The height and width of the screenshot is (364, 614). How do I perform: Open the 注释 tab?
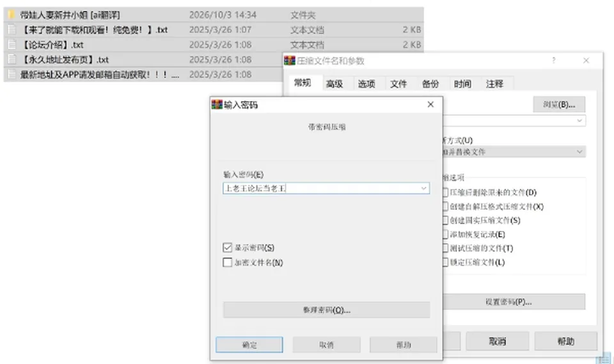click(494, 84)
